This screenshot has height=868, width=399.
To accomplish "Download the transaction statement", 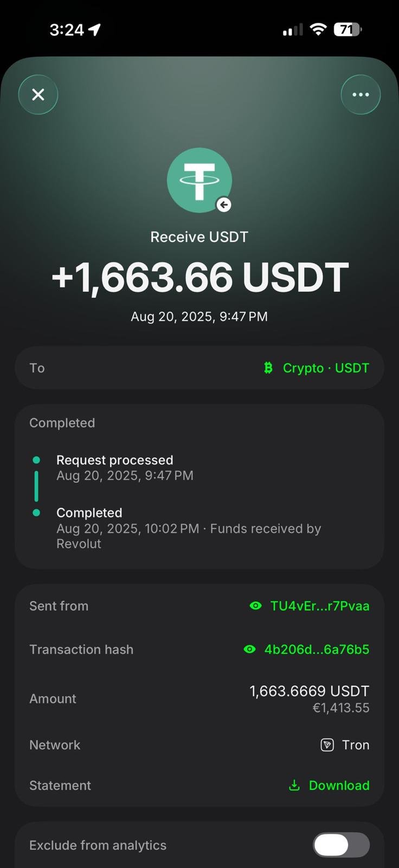I will [339, 785].
